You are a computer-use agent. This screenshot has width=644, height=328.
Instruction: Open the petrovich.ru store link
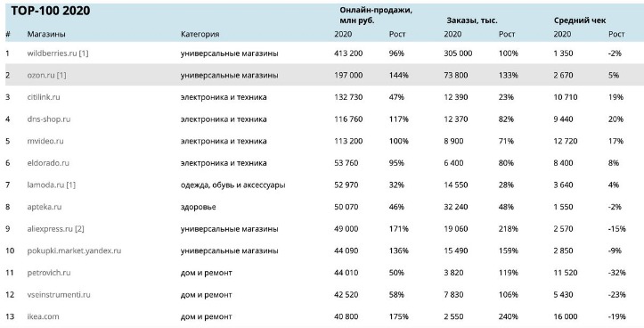[x=49, y=273]
